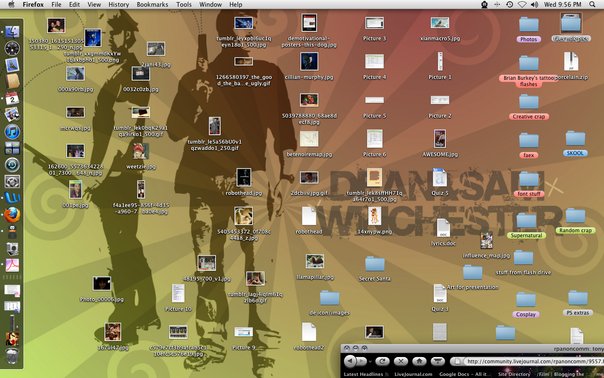Open System Preferences gear icon in dock

pos(12,181)
